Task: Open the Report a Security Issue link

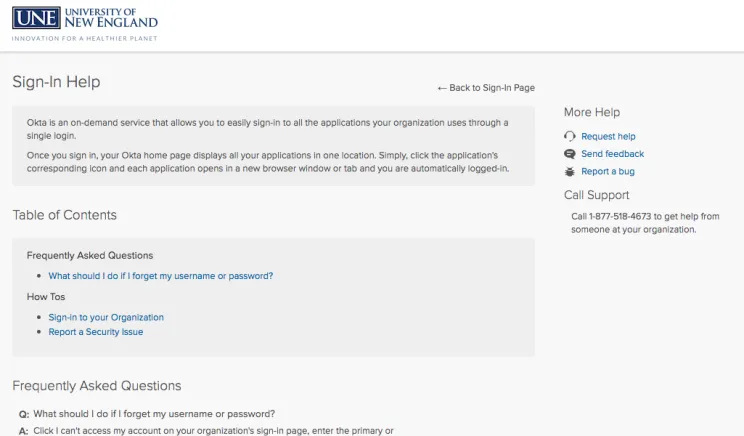Action: (95, 332)
